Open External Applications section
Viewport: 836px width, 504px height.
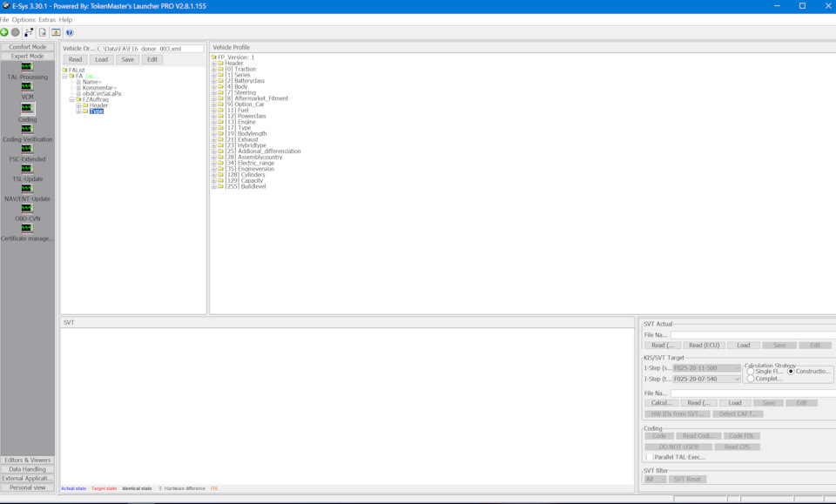pos(27,478)
